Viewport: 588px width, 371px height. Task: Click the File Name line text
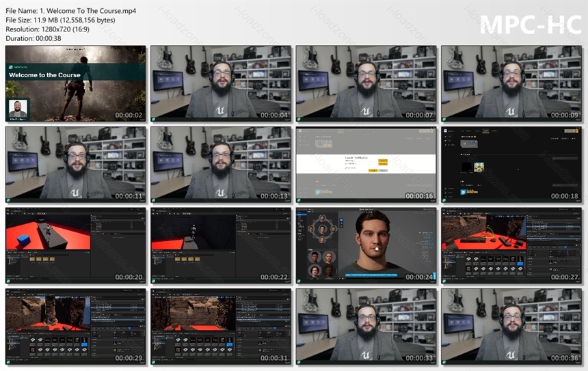(71, 11)
